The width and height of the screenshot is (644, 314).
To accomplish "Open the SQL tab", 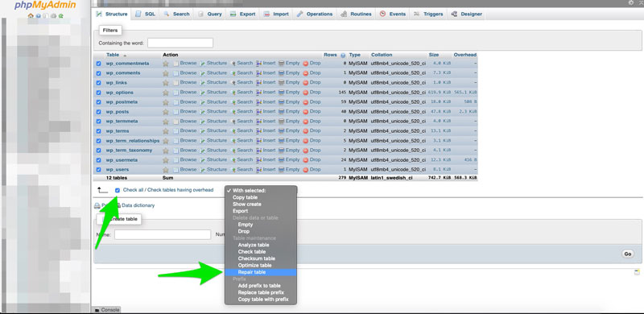I will coord(146,14).
